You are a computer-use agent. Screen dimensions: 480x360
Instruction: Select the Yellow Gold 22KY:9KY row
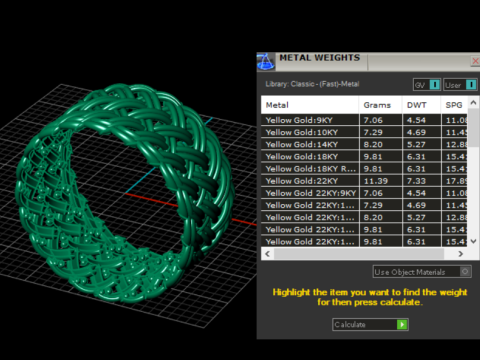[x=364, y=193]
